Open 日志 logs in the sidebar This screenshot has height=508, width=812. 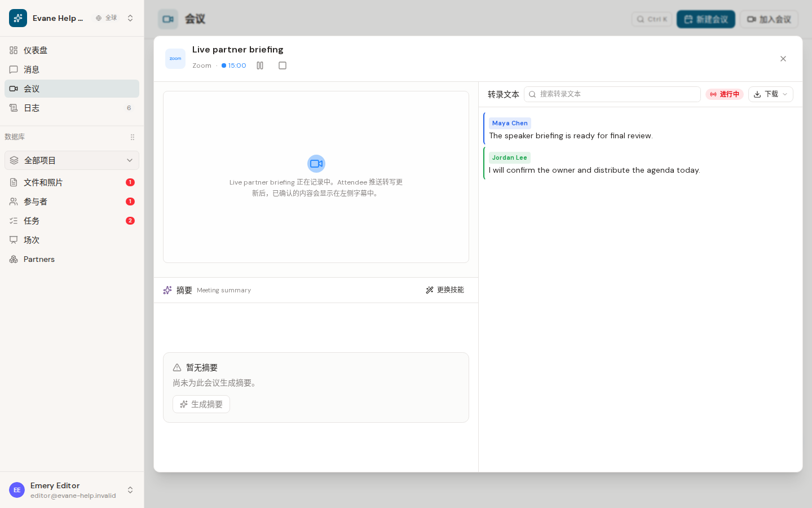(x=72, y=108)
